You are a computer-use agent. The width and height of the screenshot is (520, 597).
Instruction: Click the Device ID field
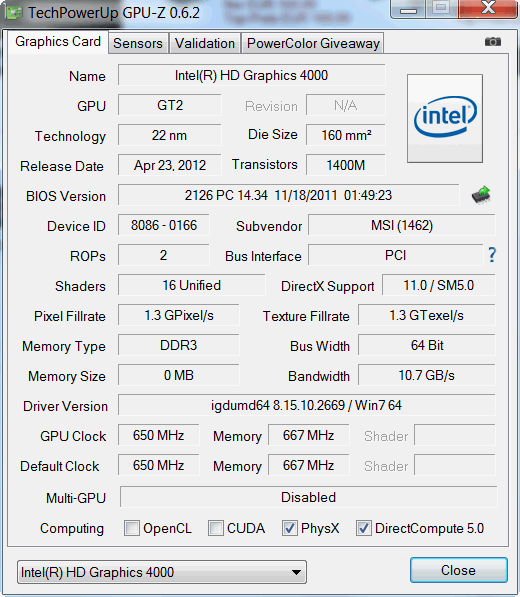164,225
